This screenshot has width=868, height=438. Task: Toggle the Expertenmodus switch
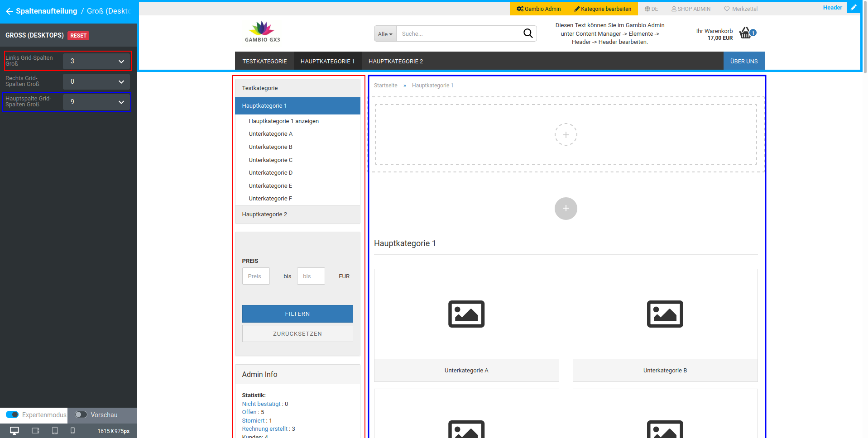[12, 415]
